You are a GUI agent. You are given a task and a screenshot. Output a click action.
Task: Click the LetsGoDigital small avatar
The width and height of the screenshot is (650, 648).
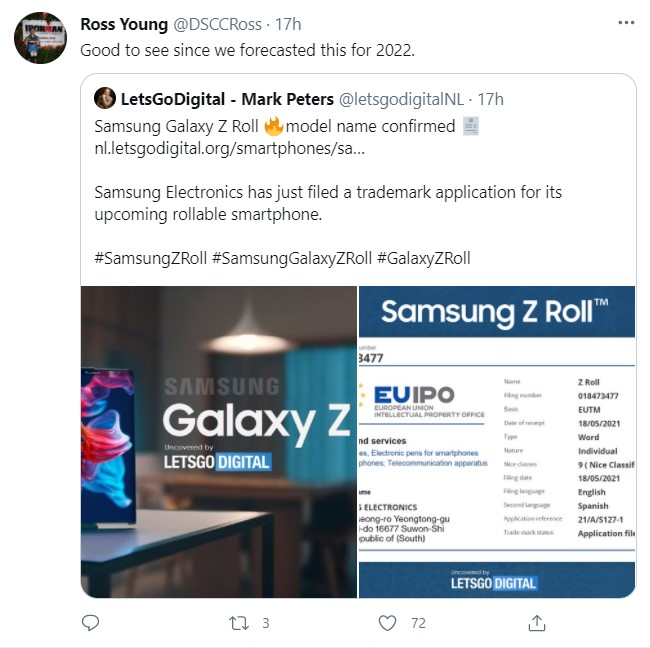tap(105, 98)
